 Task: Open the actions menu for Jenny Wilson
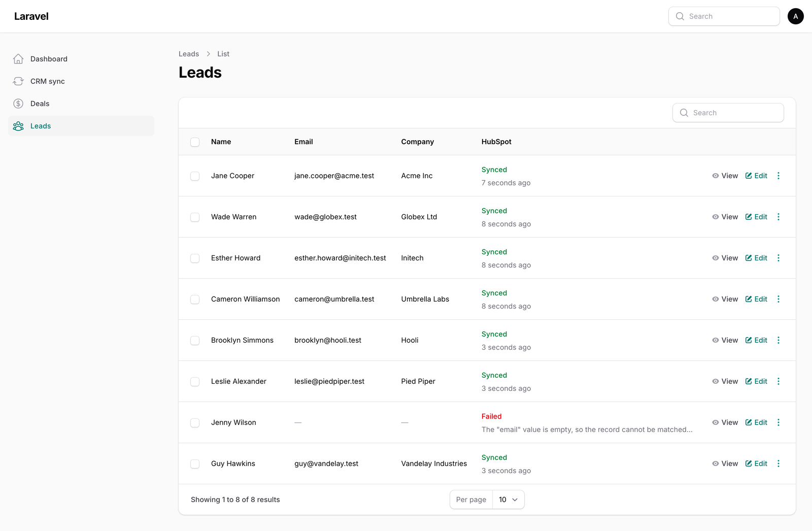(779, 422)
